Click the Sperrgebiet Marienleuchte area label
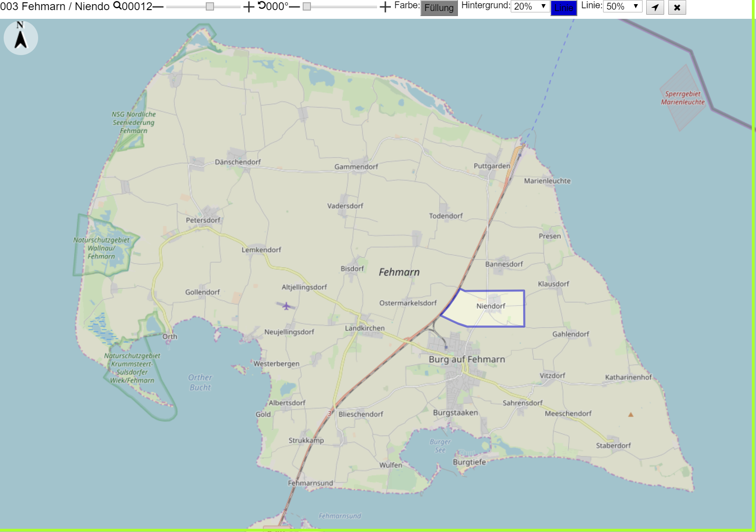 683,98
